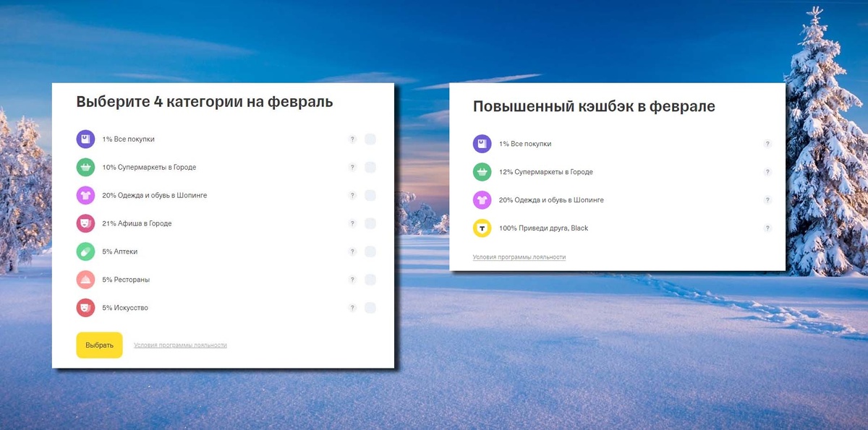Open loyalty program terms under Повышенный кэшбэк
Image resolution: width=868 pixels, height=430 pixels.
[x=519, y=257]
